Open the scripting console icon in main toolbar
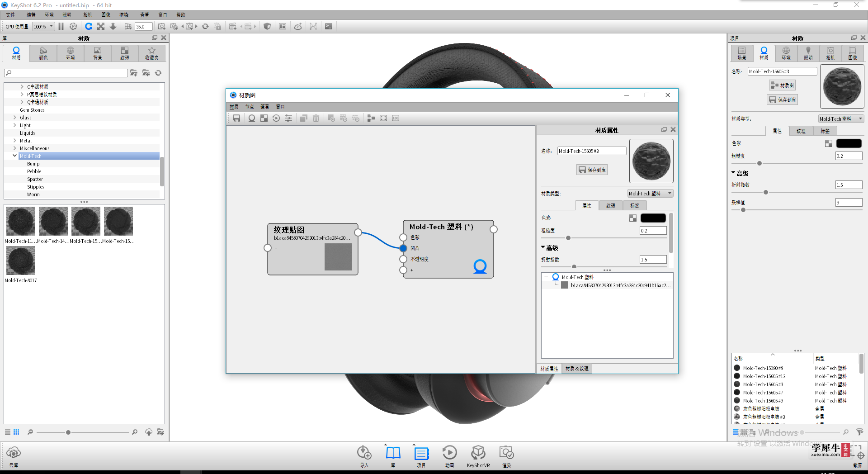The height and width of the screenshot is (474, 868). [x=329, y=26]
